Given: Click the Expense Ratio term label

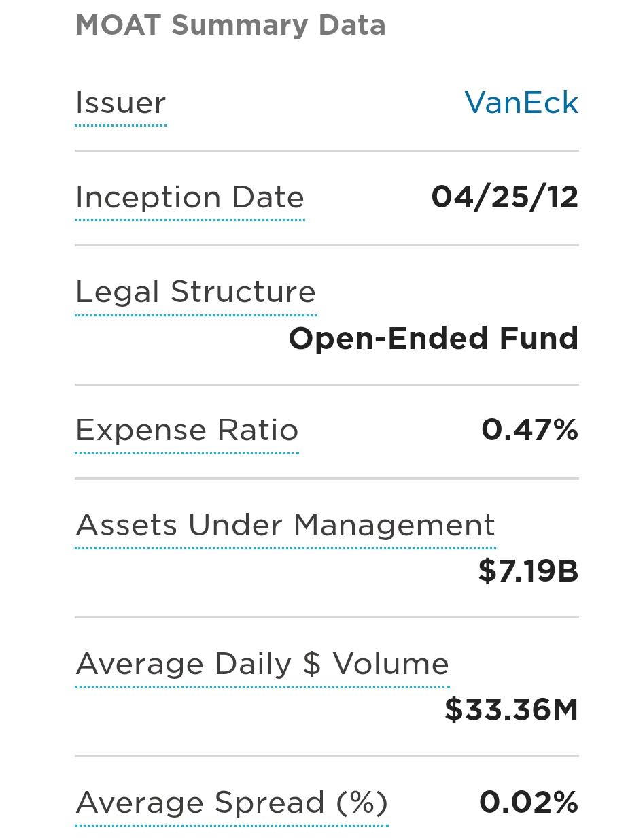Looking at the screenshot, I should click(x=187, y=431).
